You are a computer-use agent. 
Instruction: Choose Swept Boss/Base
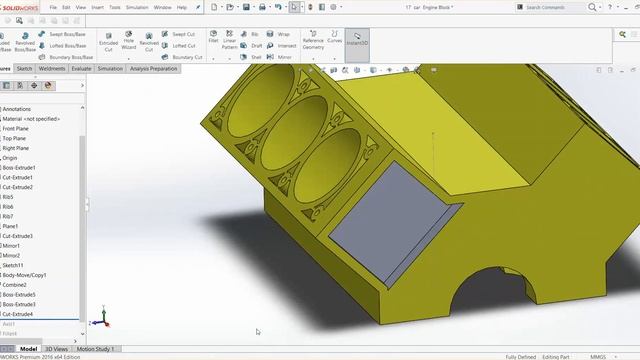pyautogui.click(x=62, y=34)
